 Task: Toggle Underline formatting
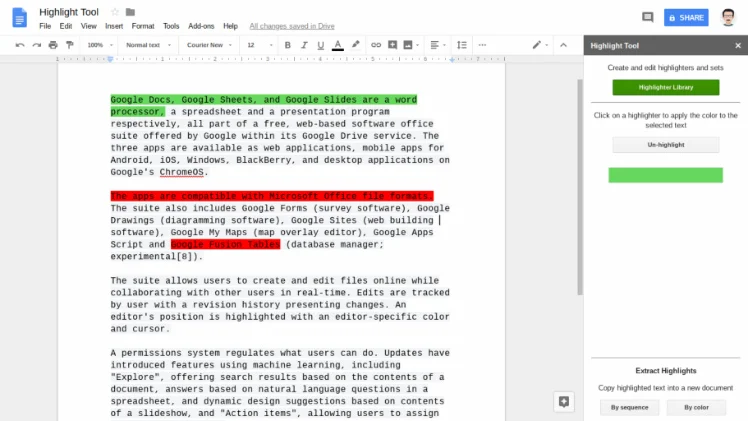(x=321, y=45)
